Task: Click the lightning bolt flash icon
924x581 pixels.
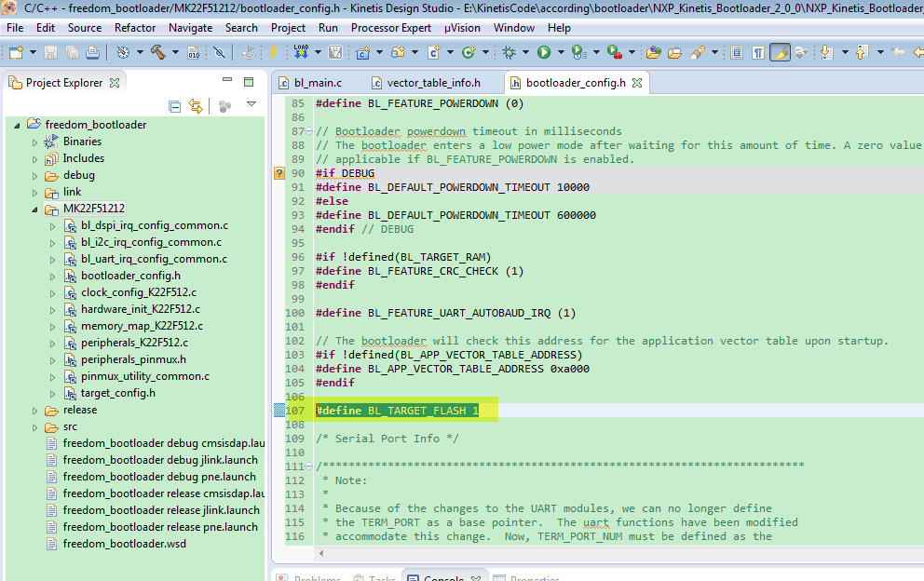Action: tap(273, 52)
